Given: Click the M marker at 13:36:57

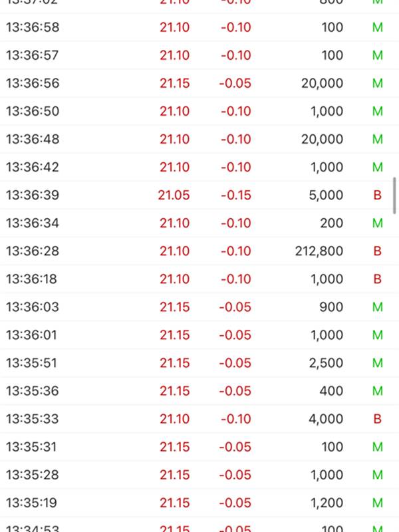Looking at the screenshot, I should click(378, 55).
